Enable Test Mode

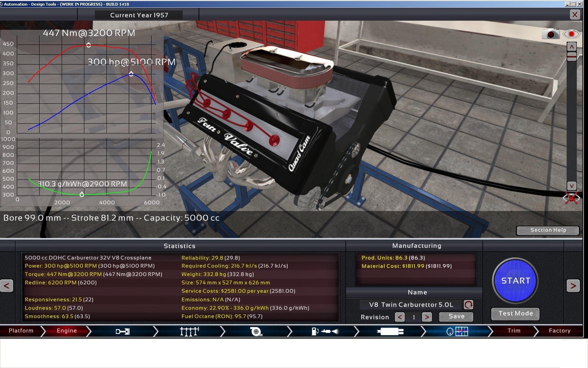pyautogui.click(x=515, y=314)
